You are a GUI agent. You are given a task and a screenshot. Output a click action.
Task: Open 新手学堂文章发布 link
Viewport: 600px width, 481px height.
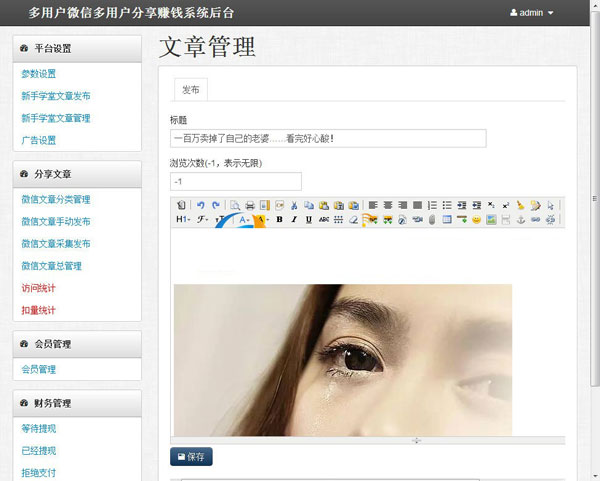click(x=56, y=96)
